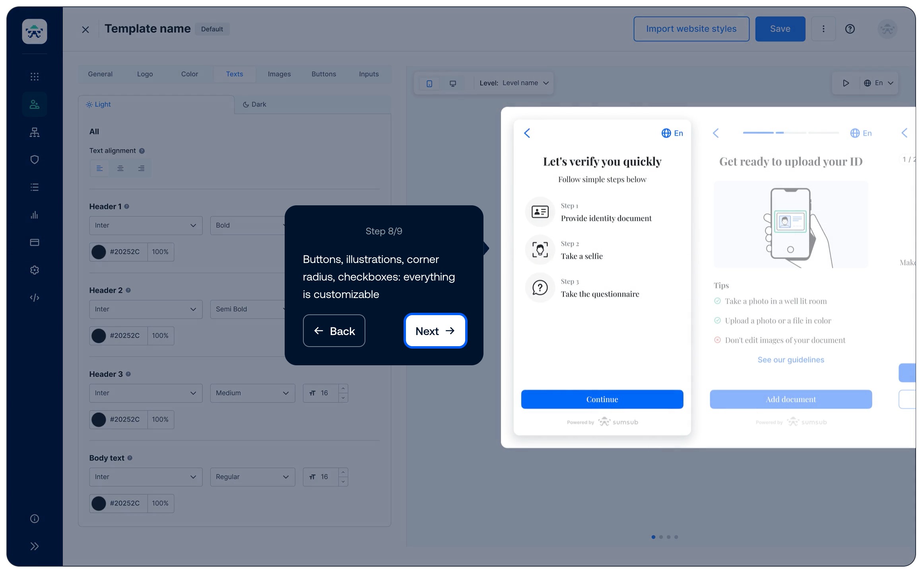Click Next in the tour tooltip

(x=435, y=331)
